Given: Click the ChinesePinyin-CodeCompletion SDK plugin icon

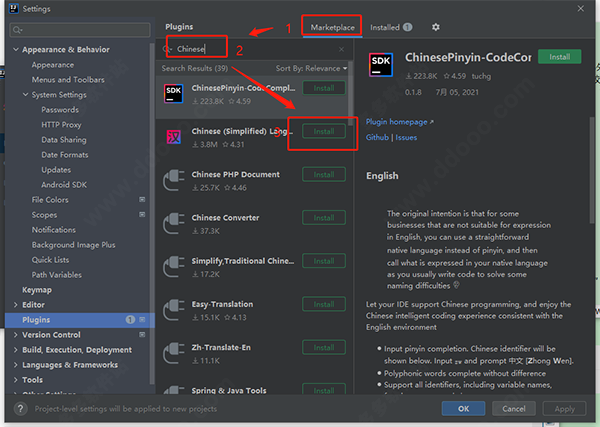Looking at the screenshot, I should pos(174,94).
